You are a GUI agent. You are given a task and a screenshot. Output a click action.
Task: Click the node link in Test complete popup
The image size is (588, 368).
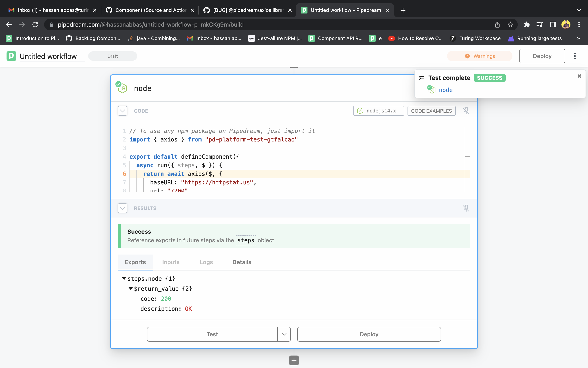(446, 90)
